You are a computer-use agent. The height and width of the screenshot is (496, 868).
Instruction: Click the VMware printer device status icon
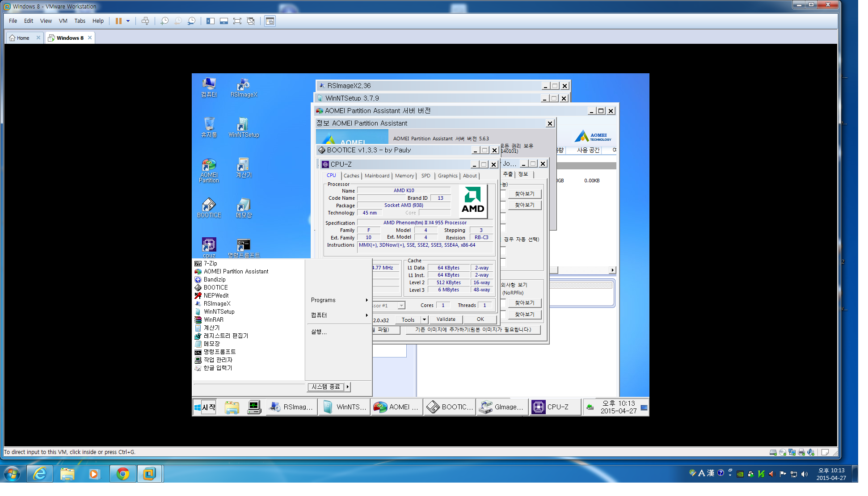tap(801, 452)
